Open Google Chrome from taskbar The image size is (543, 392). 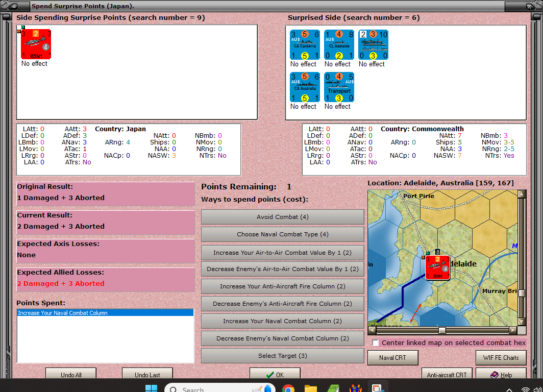288,388
